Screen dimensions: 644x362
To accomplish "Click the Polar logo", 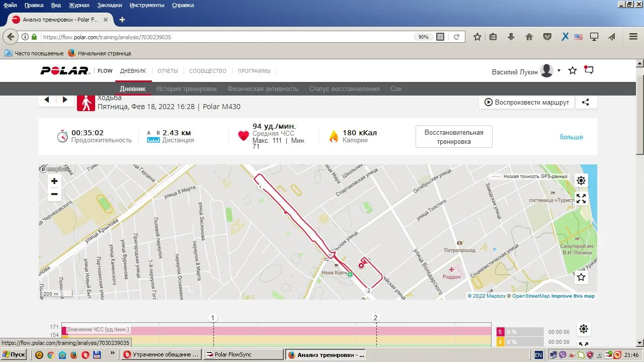I will [65, 71].
